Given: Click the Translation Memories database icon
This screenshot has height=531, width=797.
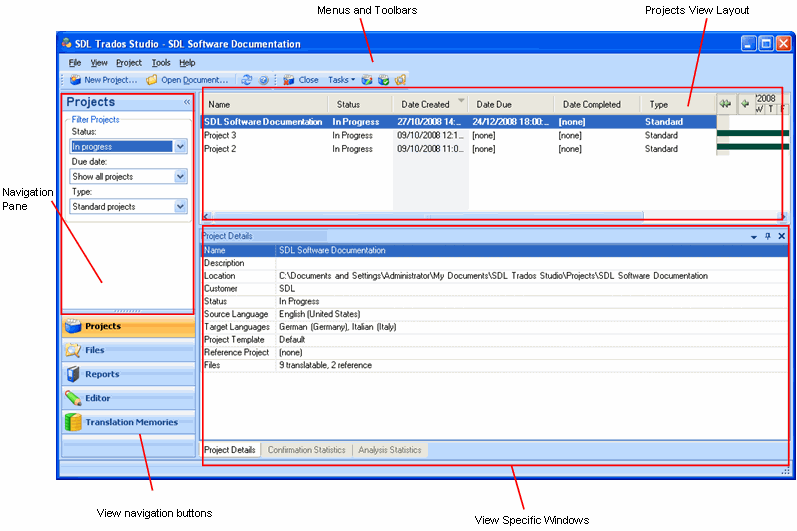Looking at the screenshot, I should click(x=73, y=422).
